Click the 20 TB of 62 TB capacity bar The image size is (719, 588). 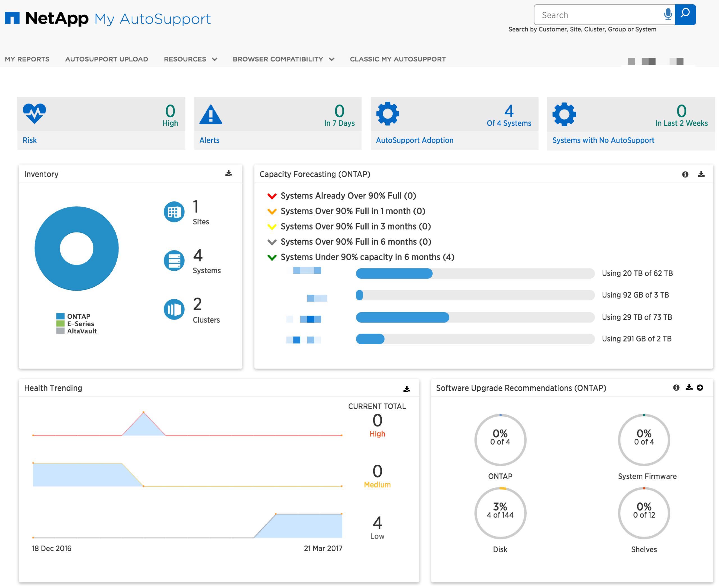[475, 273]
